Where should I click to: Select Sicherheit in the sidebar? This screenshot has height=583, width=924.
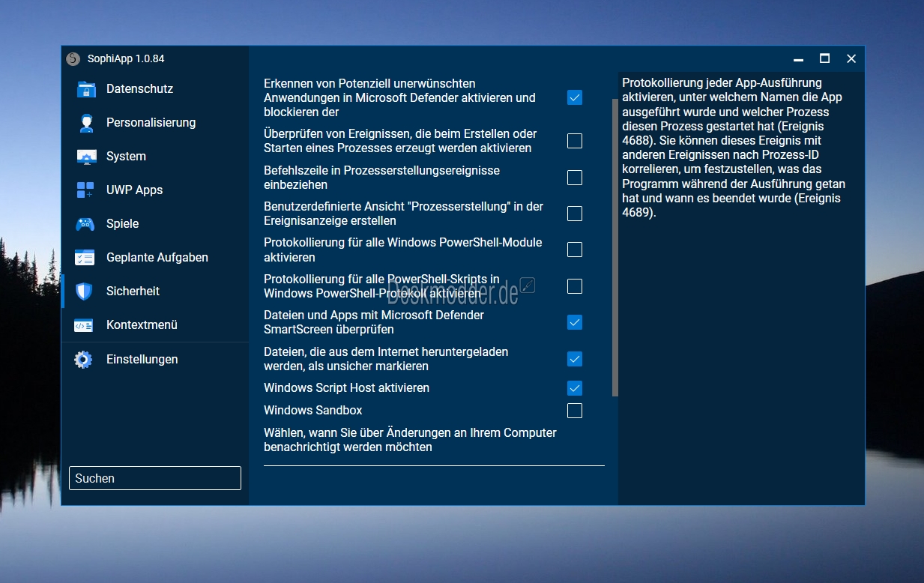pyautogui.click(x=154, y=291)
